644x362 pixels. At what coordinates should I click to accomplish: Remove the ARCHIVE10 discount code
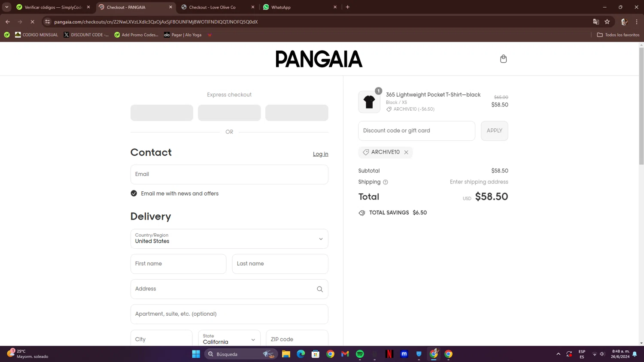pos(406,152)
